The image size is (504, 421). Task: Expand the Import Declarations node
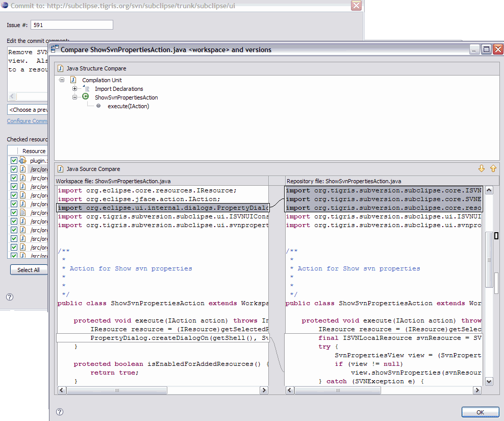click(74, 88)
